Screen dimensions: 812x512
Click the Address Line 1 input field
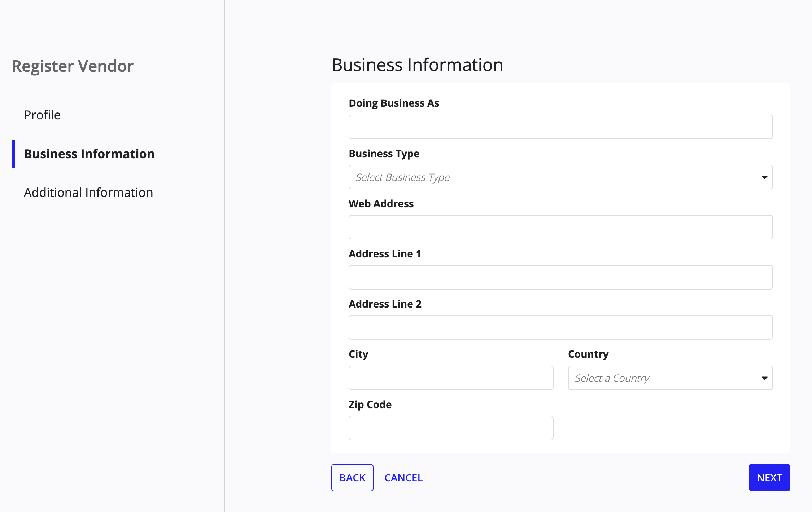coord(560,277)
